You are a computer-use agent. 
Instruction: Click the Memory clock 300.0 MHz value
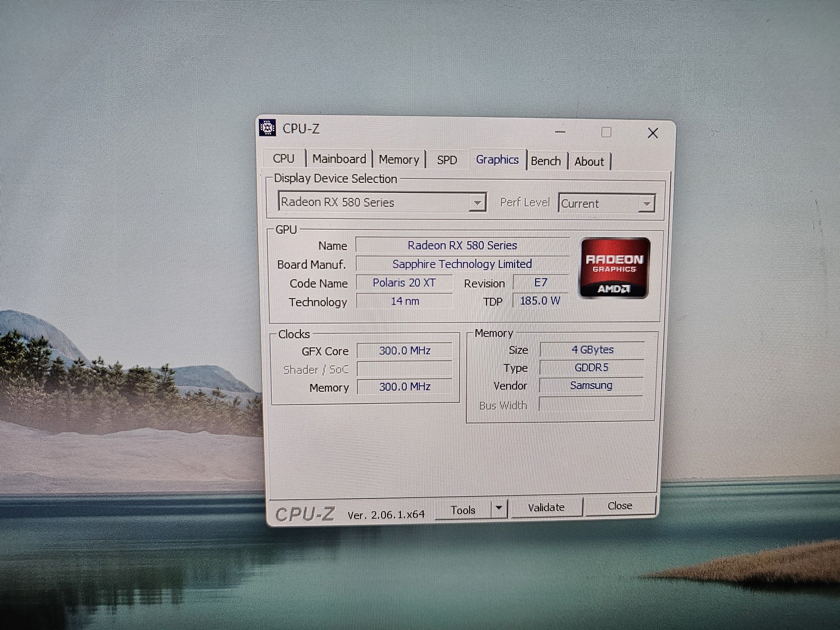405,387
